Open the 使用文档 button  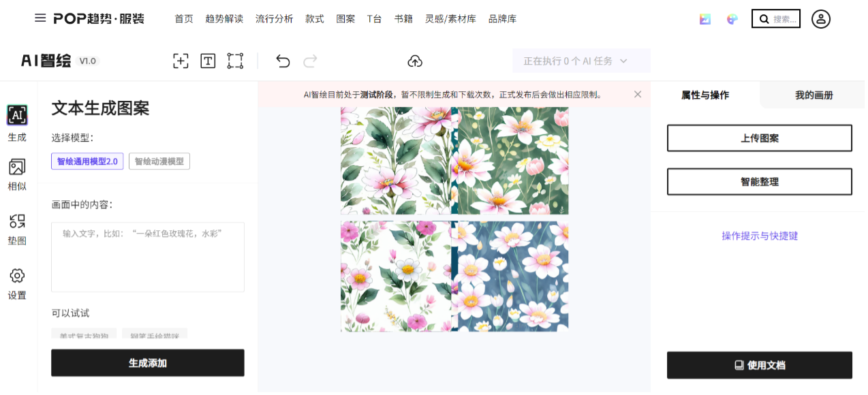tap(760, 365)
